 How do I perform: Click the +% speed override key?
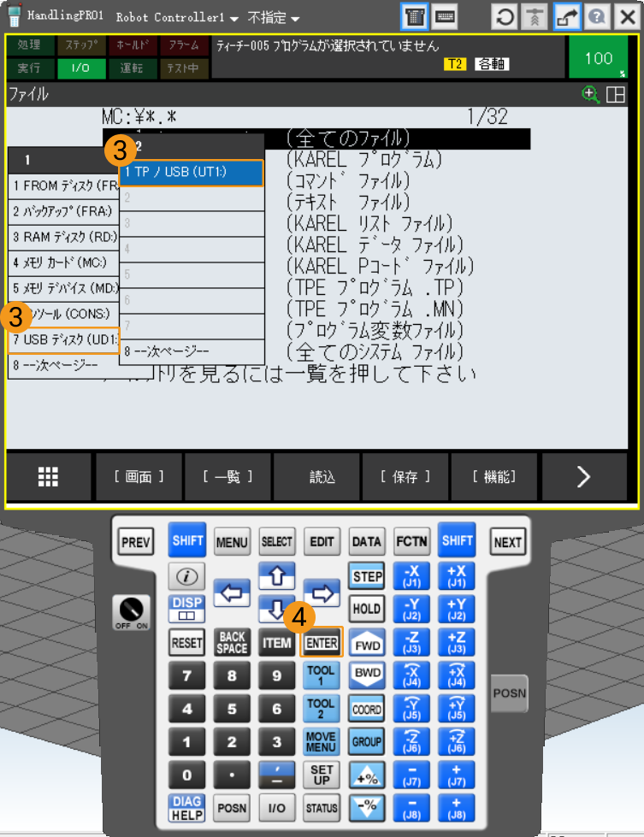point(366,775)
